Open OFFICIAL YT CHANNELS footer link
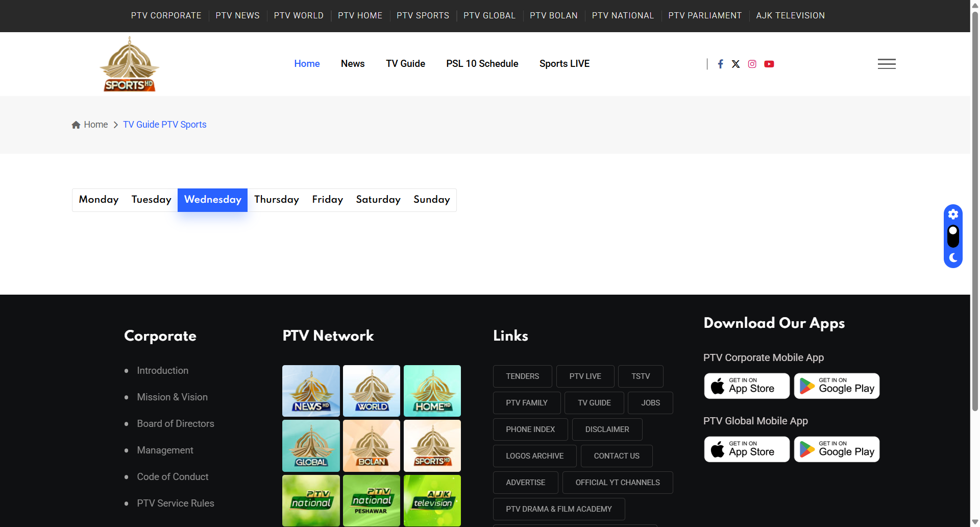980x527 pixels. [618, 483]
